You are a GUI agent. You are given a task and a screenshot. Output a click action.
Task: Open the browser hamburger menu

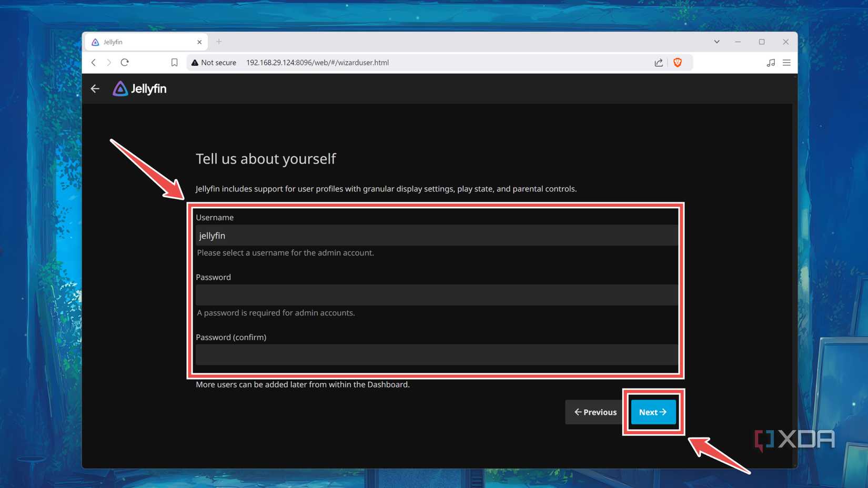(786, 62)
